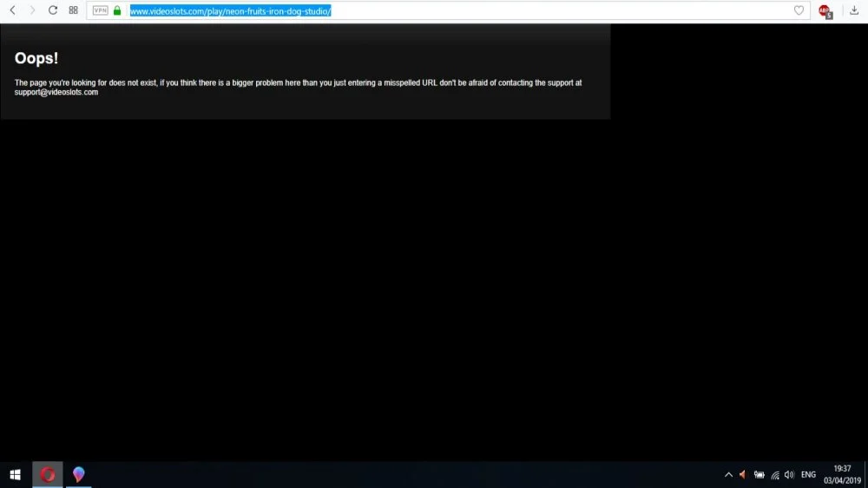Reload the current page
The width and height of the screenshot is (868, 488).
coord(53,10)
